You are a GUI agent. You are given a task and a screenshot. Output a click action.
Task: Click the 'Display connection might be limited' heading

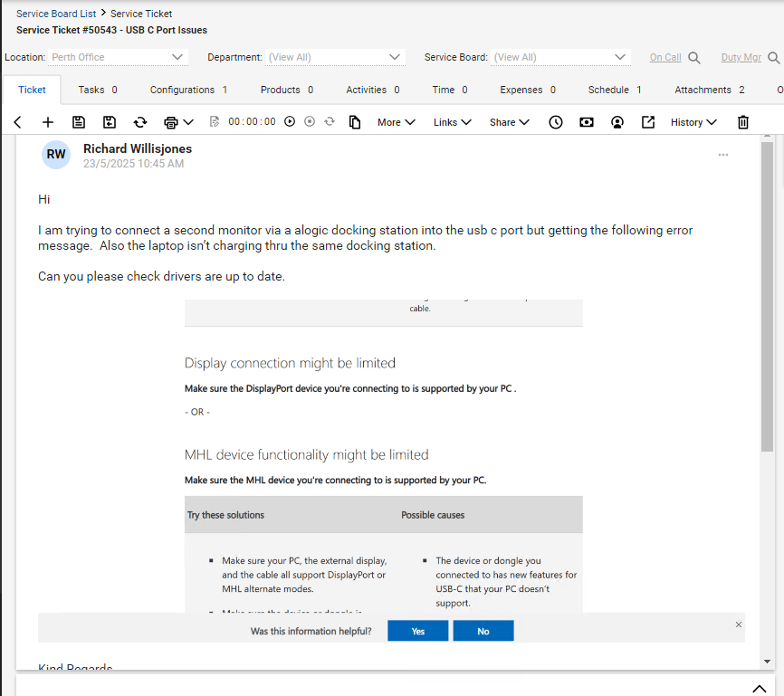pos(290,363)
